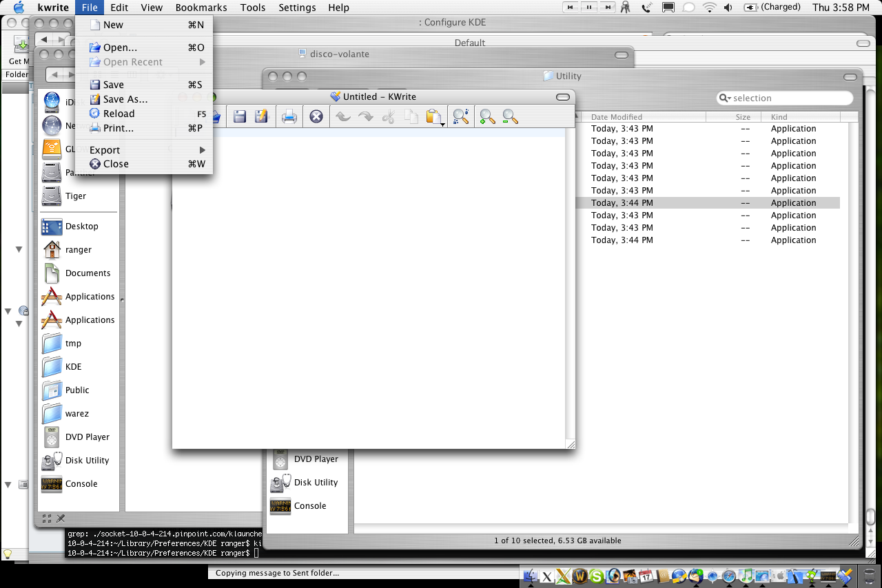Open the Trash in the Dock

(x=871, y=576)
